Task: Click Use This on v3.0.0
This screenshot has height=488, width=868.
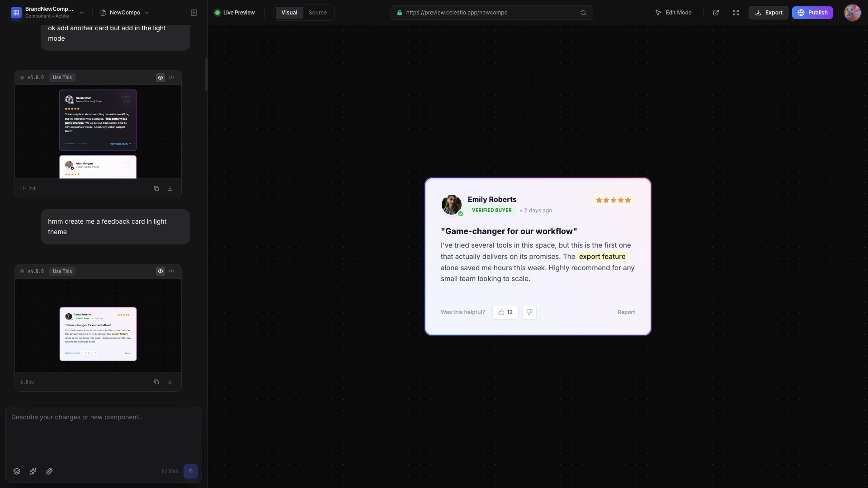Action: click(62, 78)
